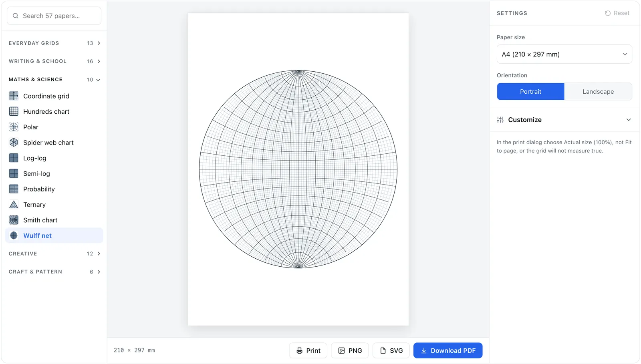The image size is (641, 364).
Task: Click the Customize sliders icon
Action: [x=500, y=120]
